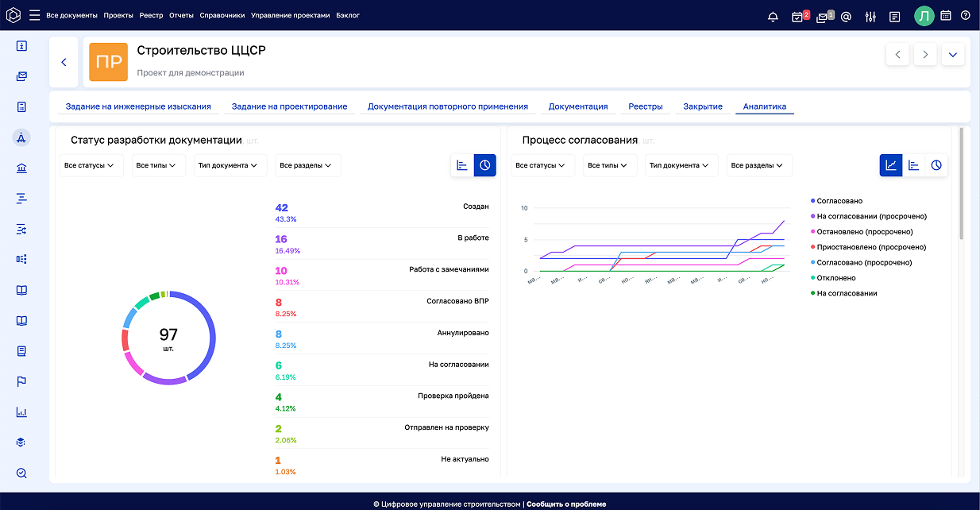The image size is (980, 510).
Task: Select the search icon in the left sidebar
Action: (21, 473)
